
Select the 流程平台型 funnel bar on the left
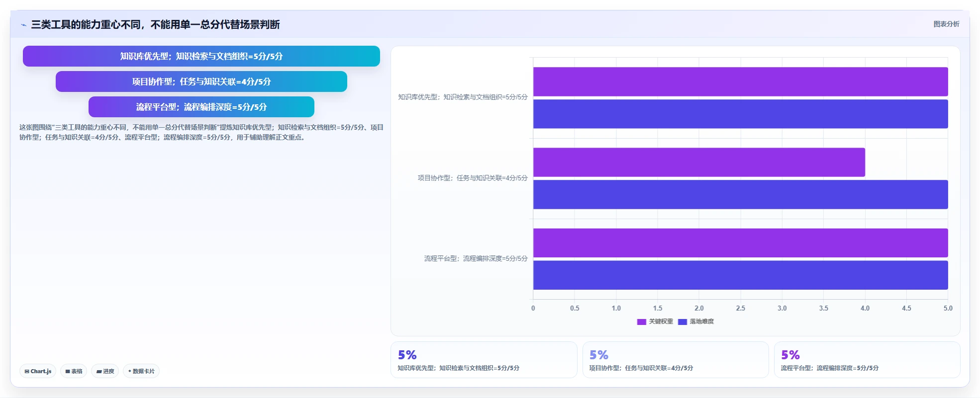(x=201, y=107)
